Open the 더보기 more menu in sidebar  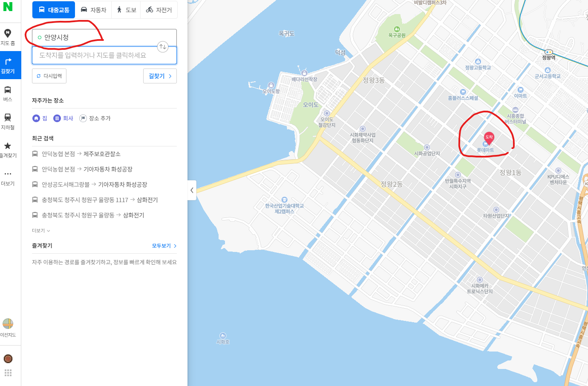tap(8, 178)
